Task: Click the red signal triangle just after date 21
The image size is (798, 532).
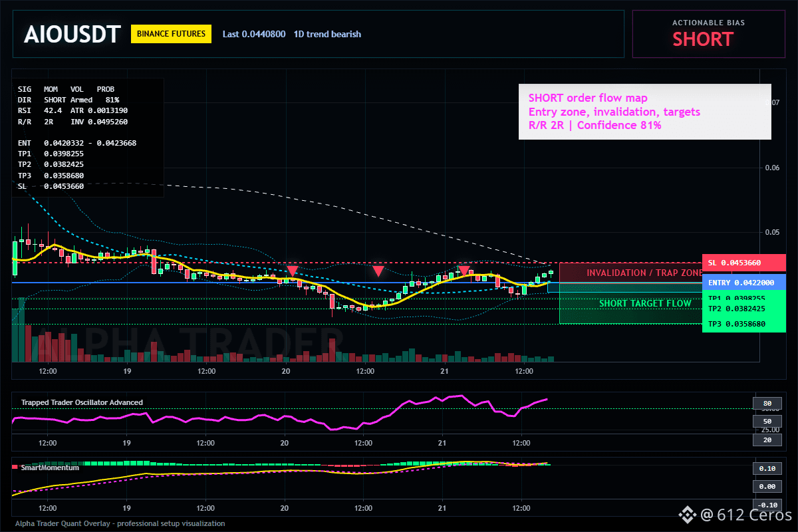Action: click(x=464, y=271)
